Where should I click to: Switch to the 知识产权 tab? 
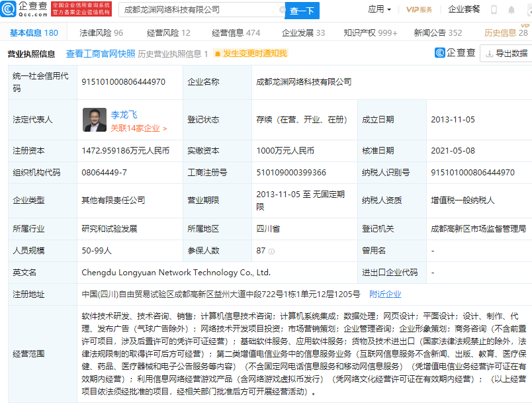tap(370, 32)
